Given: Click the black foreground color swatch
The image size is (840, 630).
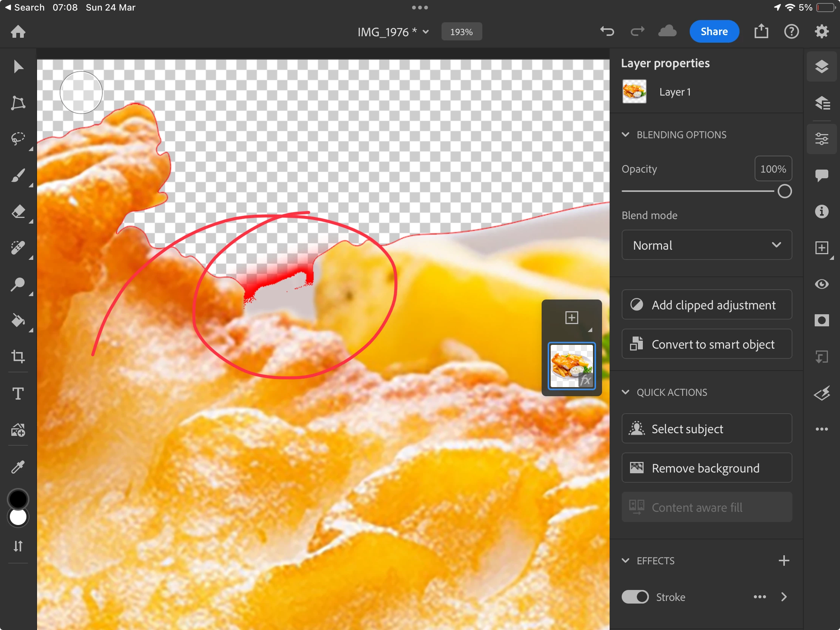Looking at the screenshot, I should click(18, 498).
